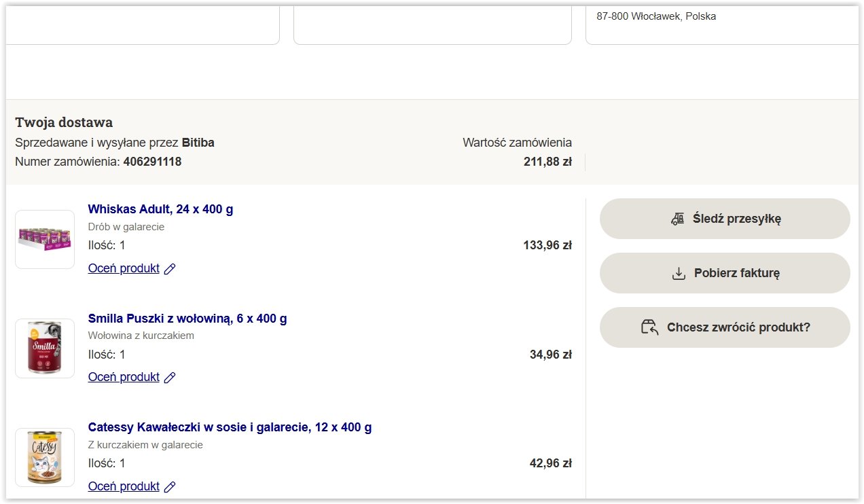Click the address line 87-800 Włocławek, Polska

656,16
